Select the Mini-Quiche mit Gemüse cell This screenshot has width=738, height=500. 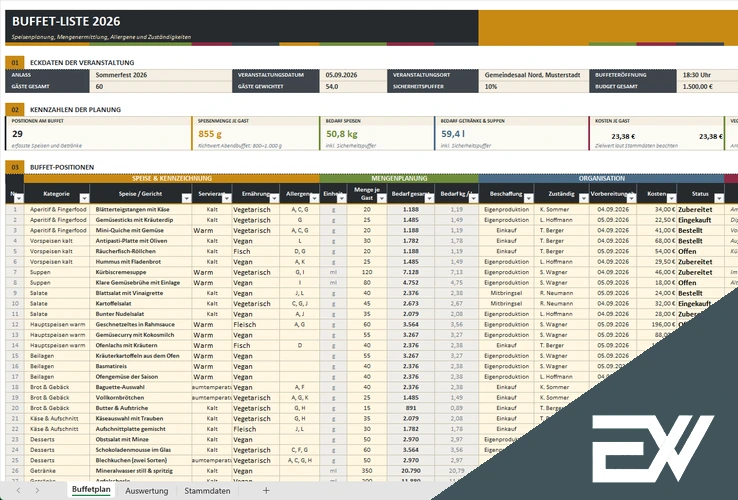[140, 230]
